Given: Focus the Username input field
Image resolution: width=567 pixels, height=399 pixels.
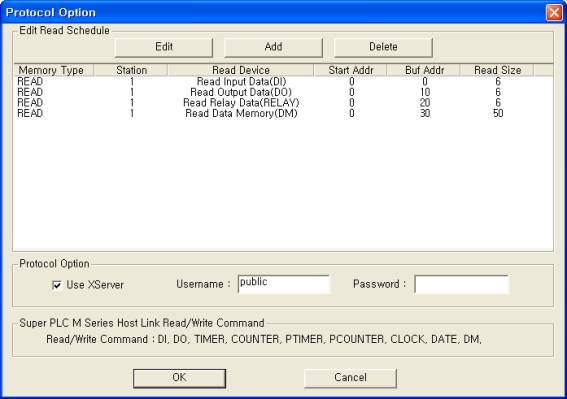Looking at the screenshot, I should 284,284.
